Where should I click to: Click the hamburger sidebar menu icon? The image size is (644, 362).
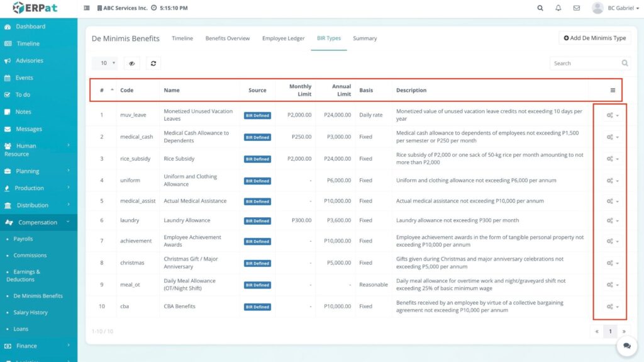(87, 8)
